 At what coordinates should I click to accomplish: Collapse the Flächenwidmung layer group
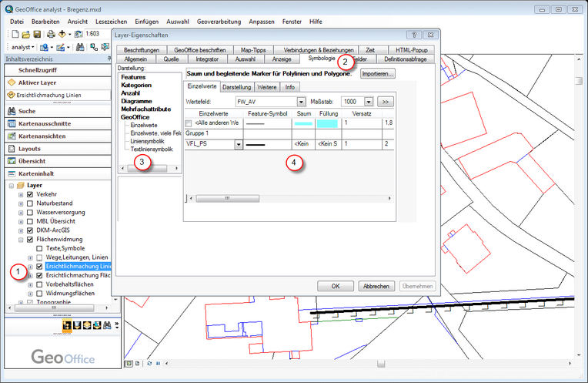click(x=21, y=240)
